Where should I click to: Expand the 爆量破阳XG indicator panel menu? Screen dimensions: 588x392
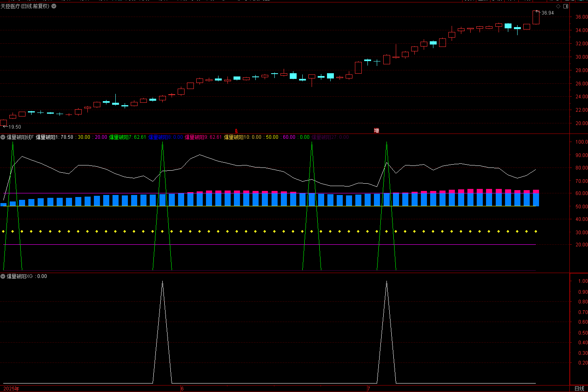(3, 276)
